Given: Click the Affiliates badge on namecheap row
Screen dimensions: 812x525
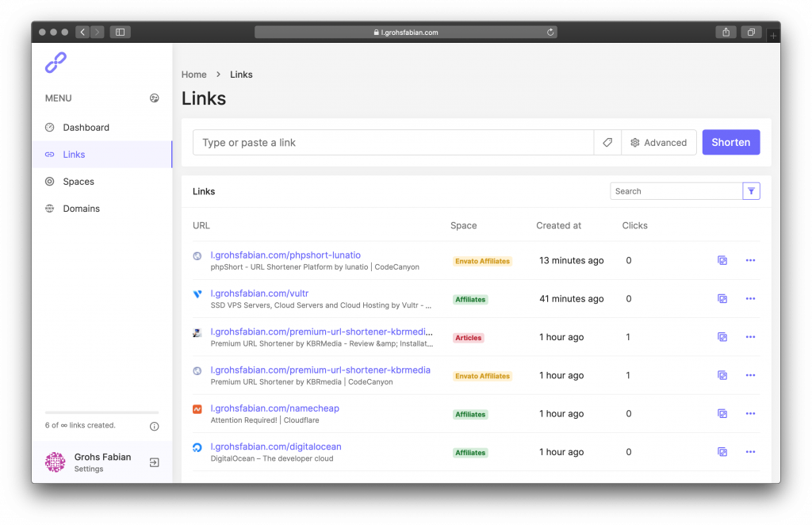Looking at the screenshot, I should [470, 414].
